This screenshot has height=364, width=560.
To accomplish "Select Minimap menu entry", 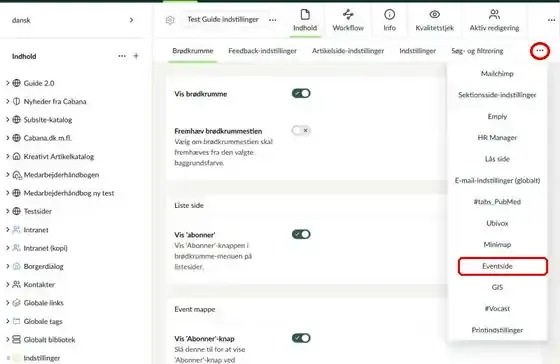I will 497,245.
